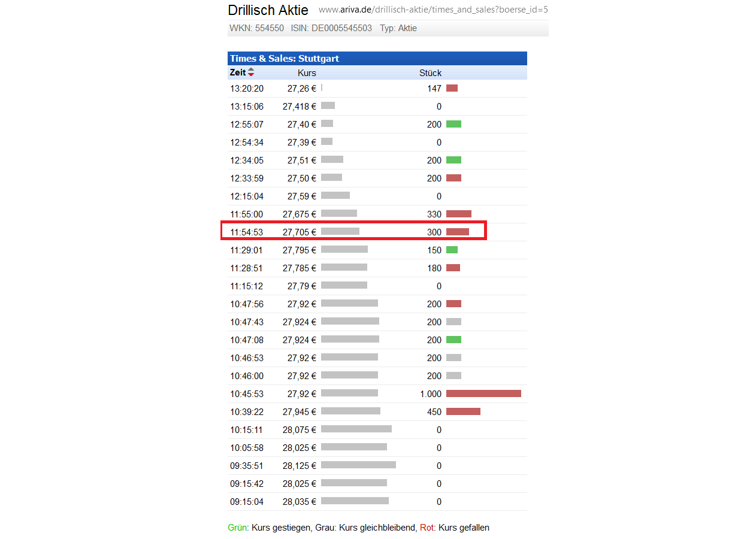Click the time 11:28:51

point(247,268)
